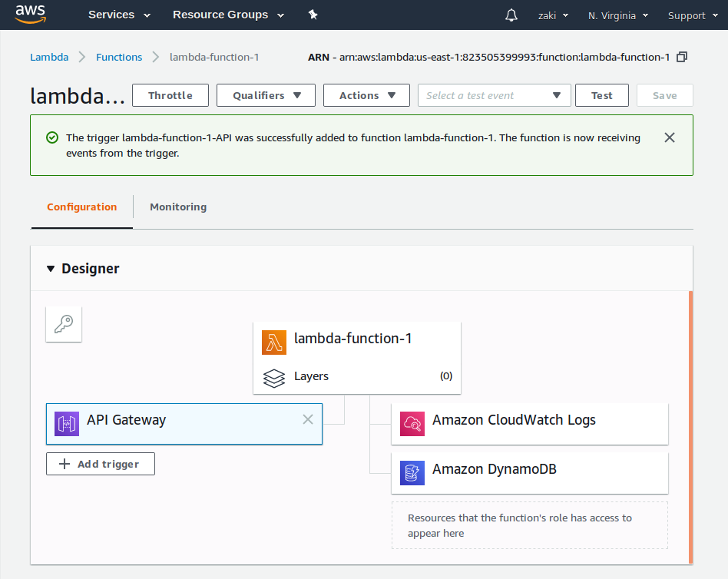
Task: Open the notifications bell
Action: click(511, 15)
